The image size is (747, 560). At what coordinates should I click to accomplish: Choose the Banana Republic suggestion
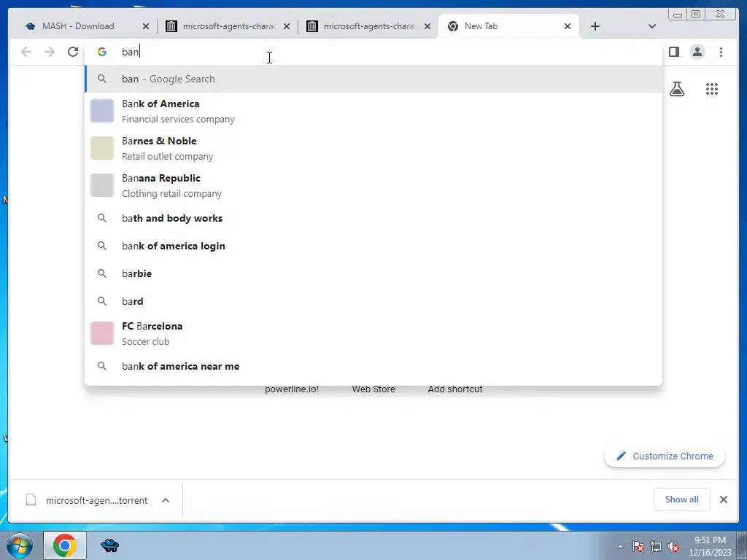coord(373,185)
